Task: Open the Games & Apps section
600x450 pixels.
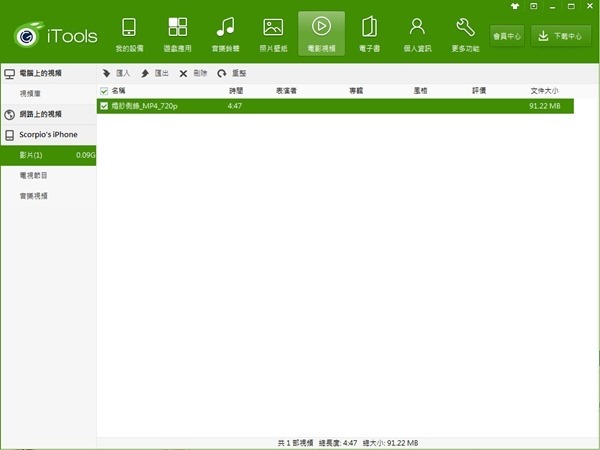Action: pyautogui.click(x=178, y=34)
